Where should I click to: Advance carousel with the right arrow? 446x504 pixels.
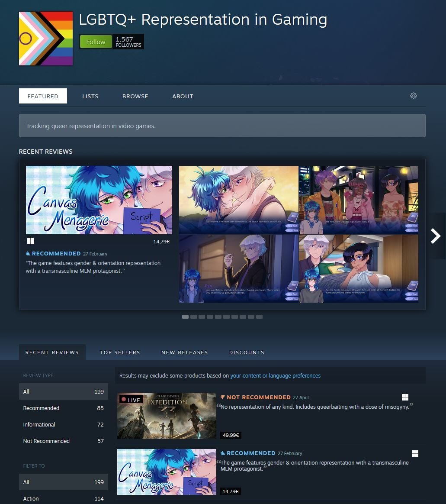coord(436,236)
